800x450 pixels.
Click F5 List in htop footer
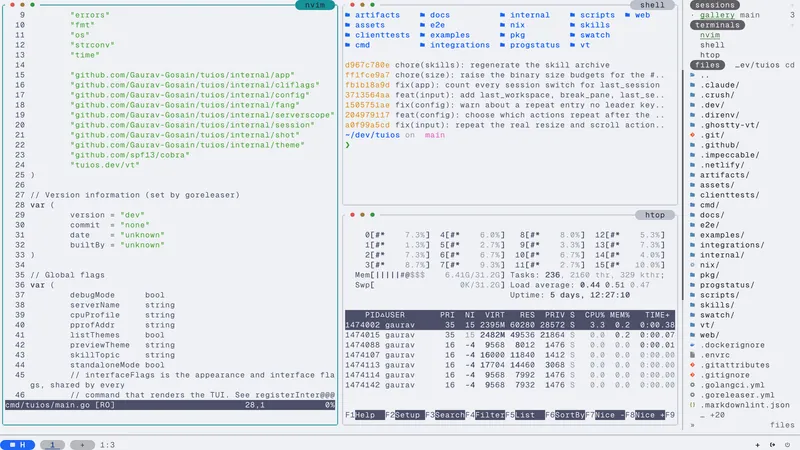(524, 415)
